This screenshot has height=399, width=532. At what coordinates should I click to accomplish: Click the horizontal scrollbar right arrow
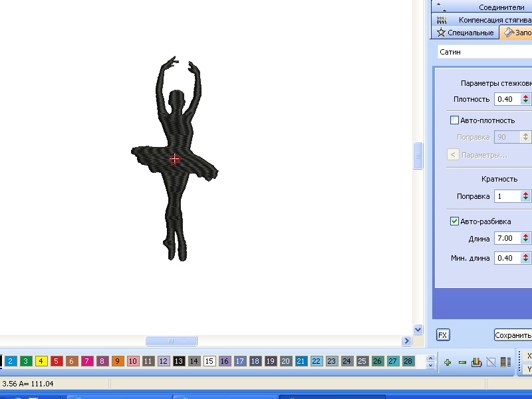(406, 341)
